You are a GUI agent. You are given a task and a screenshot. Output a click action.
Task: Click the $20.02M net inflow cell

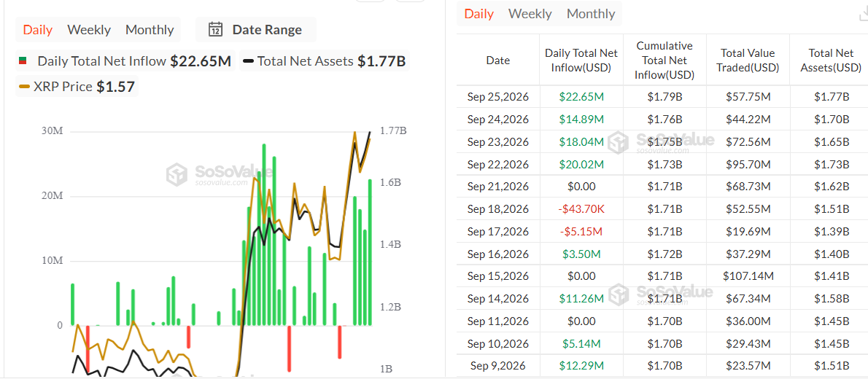point(581,164)
